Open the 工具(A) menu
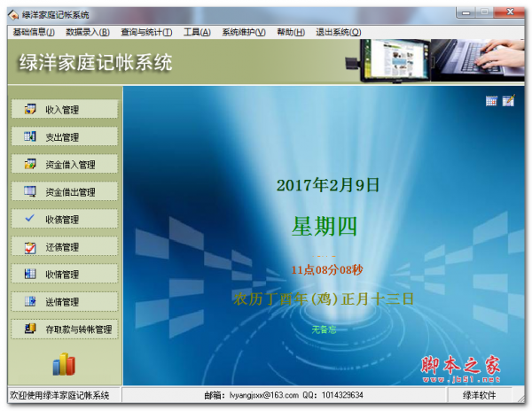Screen dimensions: 532x411 click(197, 32)
